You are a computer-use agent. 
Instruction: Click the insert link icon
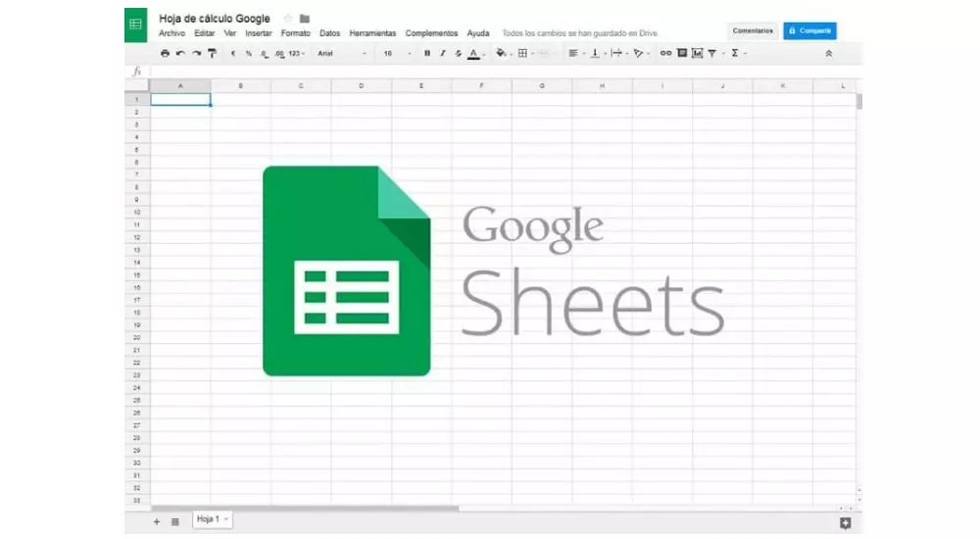pyautogui.click(x=665, y=53)
